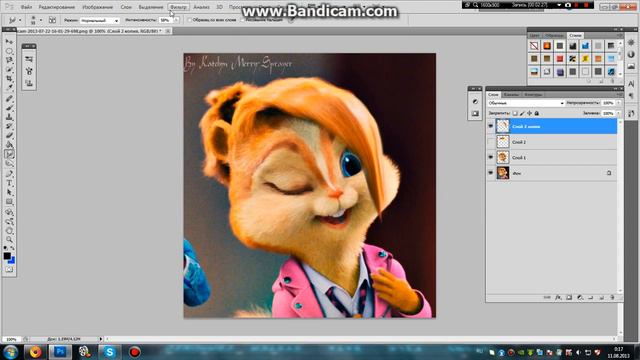Select the History Brush tool
The width and height of the screenshot is (640, 360).
point(9,127)
